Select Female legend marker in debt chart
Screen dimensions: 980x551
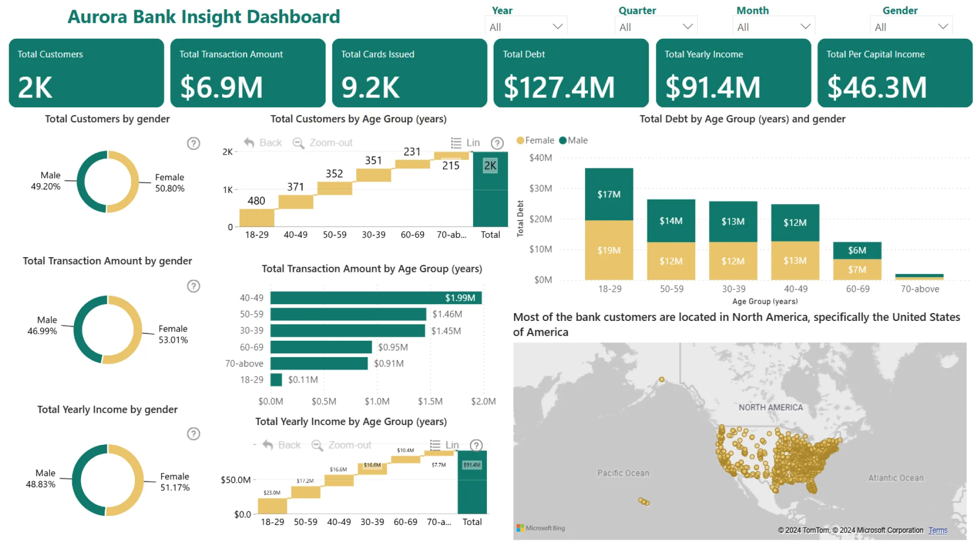520,140
